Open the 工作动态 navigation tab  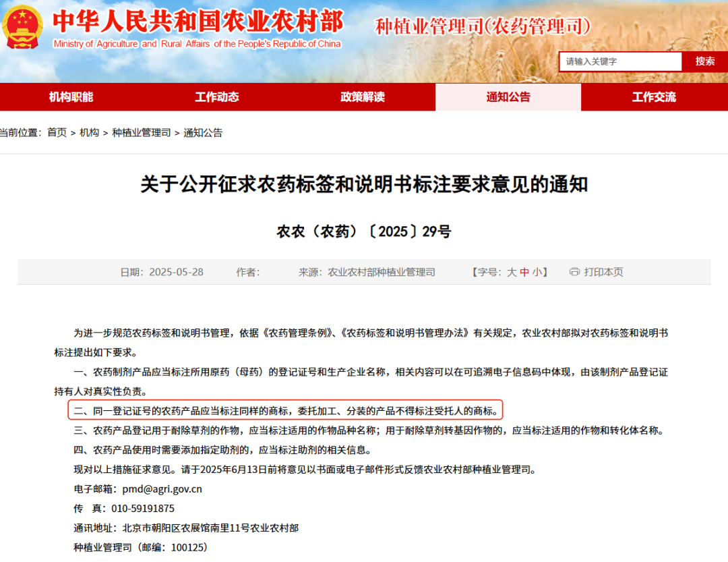[x=218, y=96]
